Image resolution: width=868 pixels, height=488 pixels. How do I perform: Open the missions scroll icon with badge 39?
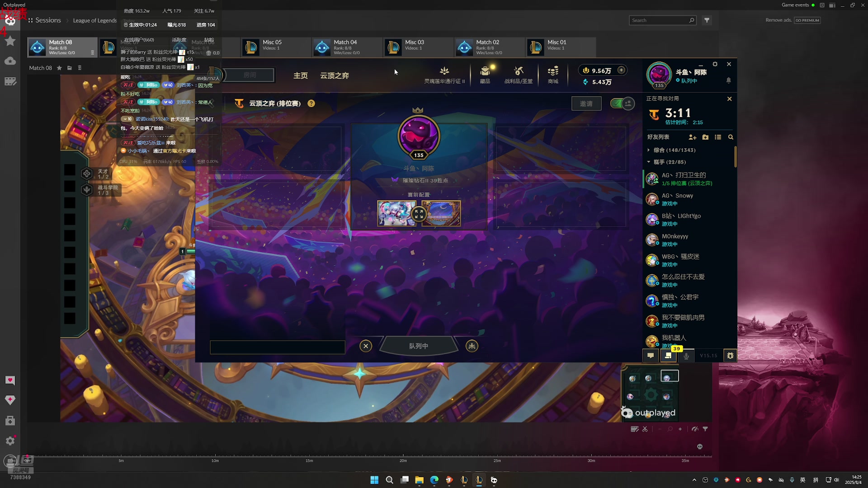pyautogui.click(x=668, y=356)
